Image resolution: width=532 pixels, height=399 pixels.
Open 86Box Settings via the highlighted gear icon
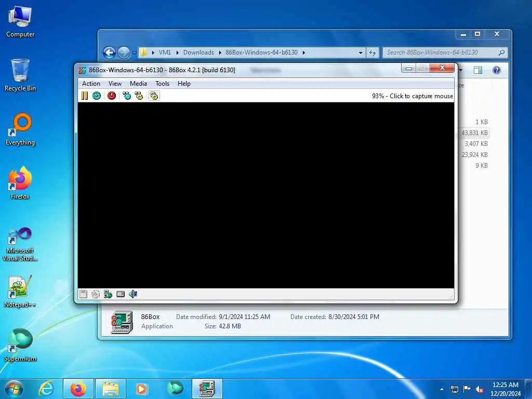point(154,96)
